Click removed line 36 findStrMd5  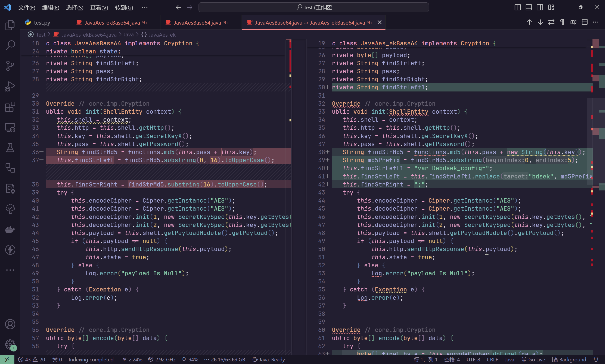click(169, 152)
